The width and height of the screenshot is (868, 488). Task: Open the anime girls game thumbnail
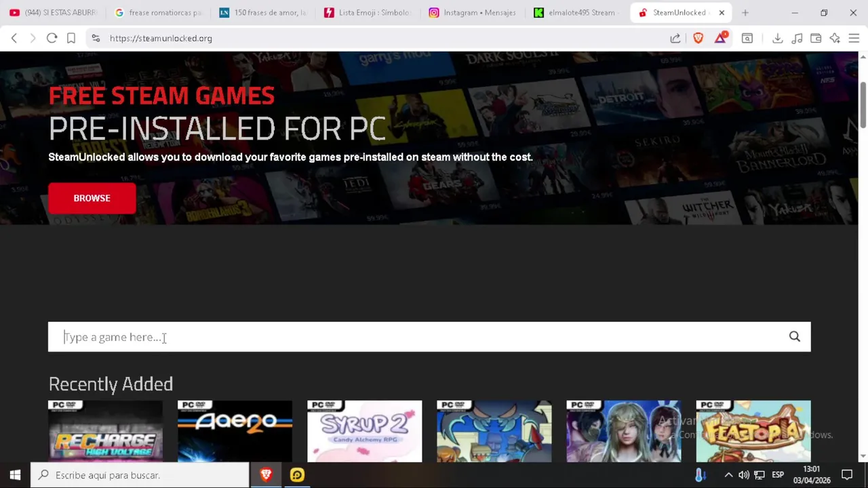click(x=624, y=431)
